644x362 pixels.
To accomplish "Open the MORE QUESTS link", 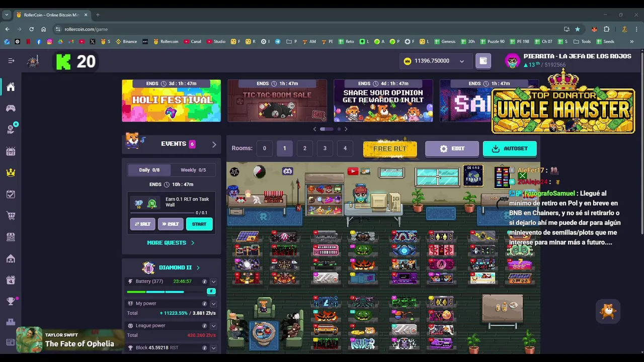I will click(171, 243).
